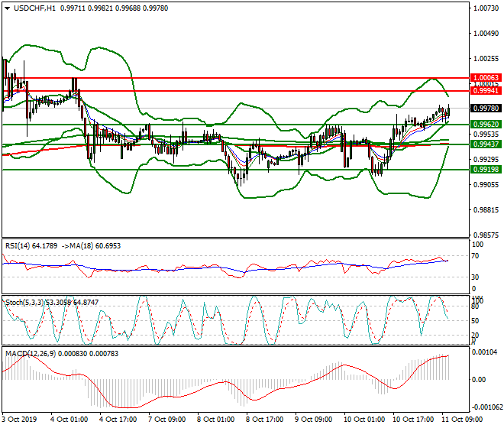Click the 0.99535 price axis label
This screenshot has height=428, width=504.
pyautogui.click(x=486, y=135)
